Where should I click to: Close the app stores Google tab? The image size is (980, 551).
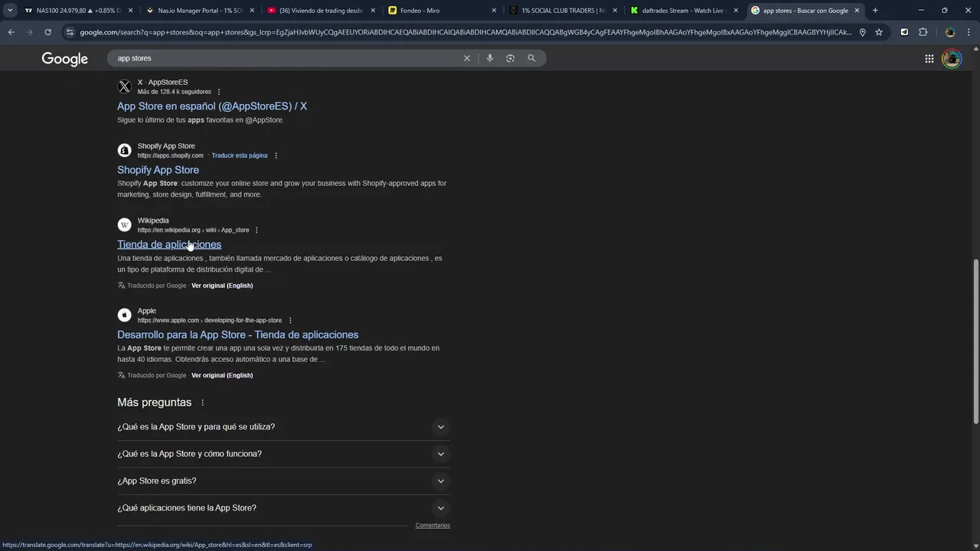pyautogui.click(x=856, y=11)
